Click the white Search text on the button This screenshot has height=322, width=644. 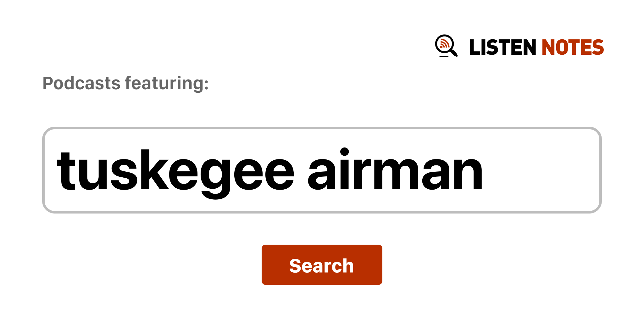[322, 266]
